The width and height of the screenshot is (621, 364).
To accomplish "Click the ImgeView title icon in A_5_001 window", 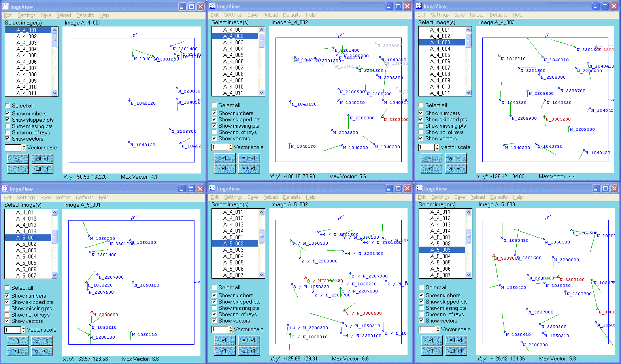I will pos(5,189).
